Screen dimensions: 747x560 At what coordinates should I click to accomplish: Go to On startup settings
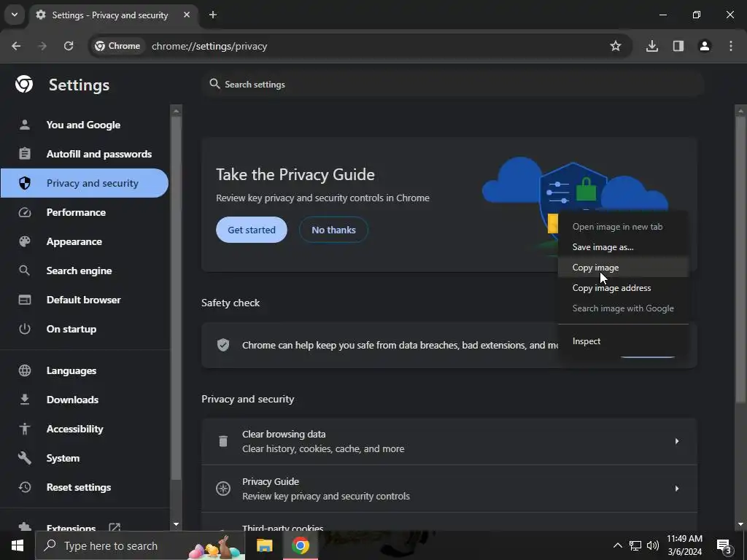pyautogui.click(x=85, y=329)
